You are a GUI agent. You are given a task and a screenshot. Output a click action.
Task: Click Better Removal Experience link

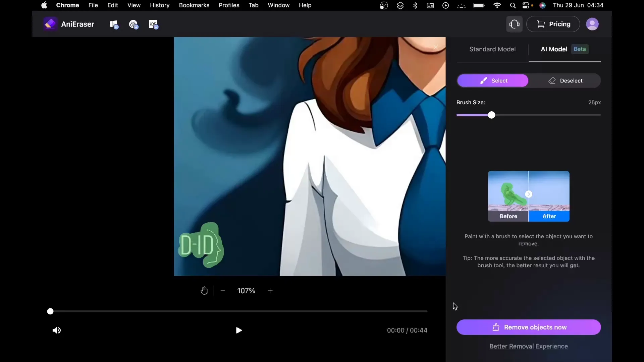point(529,346)
